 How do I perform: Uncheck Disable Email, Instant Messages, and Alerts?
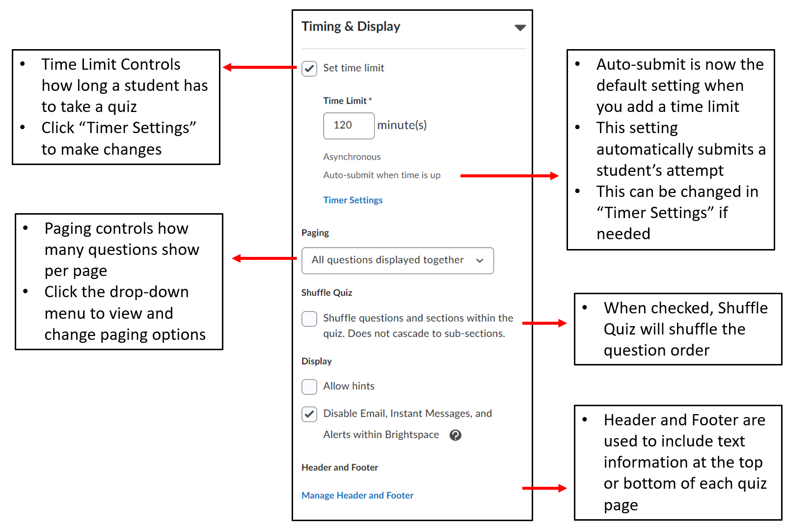coord(309,414)
